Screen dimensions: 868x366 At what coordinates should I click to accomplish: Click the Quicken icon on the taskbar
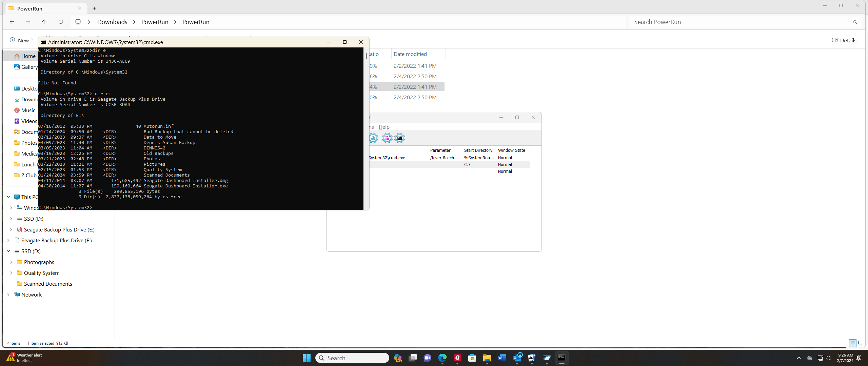tap(457, 358)
